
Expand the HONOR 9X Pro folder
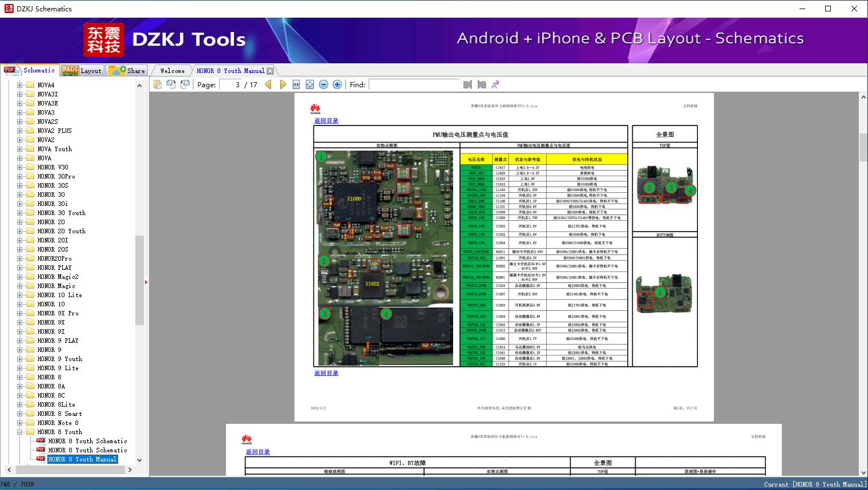point(20,313)
